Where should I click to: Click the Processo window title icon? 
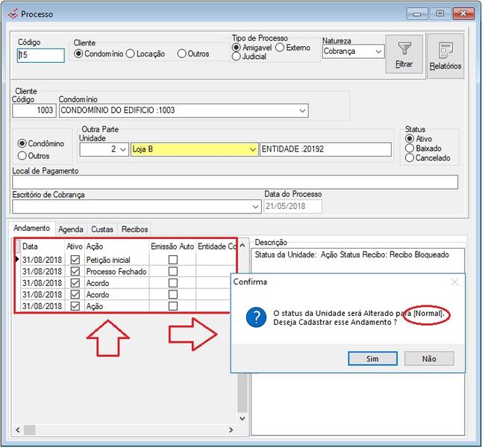(12, 13)
